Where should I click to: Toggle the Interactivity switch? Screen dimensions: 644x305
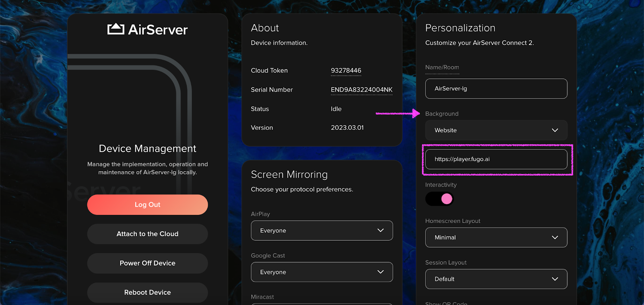pyautogui.click(x=440, y=199)
